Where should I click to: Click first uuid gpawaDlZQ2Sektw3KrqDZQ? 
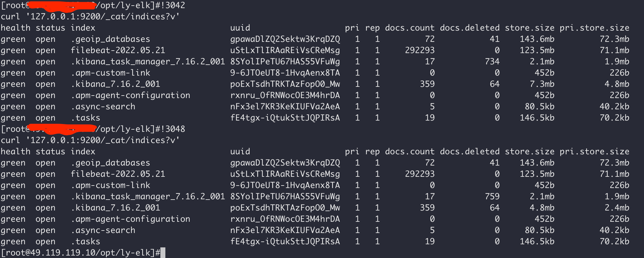pos(285,39)
